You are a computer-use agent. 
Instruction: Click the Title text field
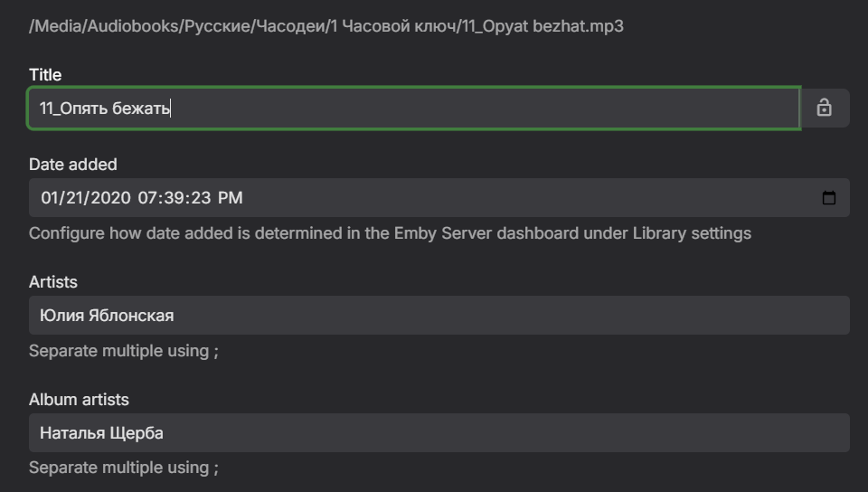(x=413, y=109)
